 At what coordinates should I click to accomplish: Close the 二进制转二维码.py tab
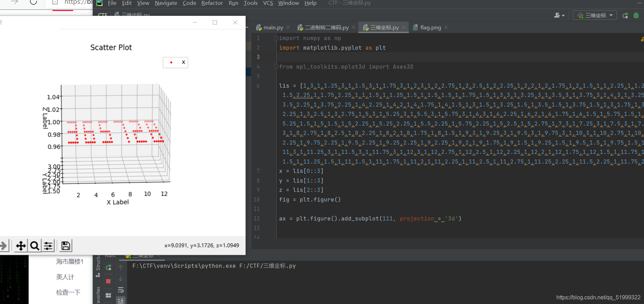click(354, 28)
